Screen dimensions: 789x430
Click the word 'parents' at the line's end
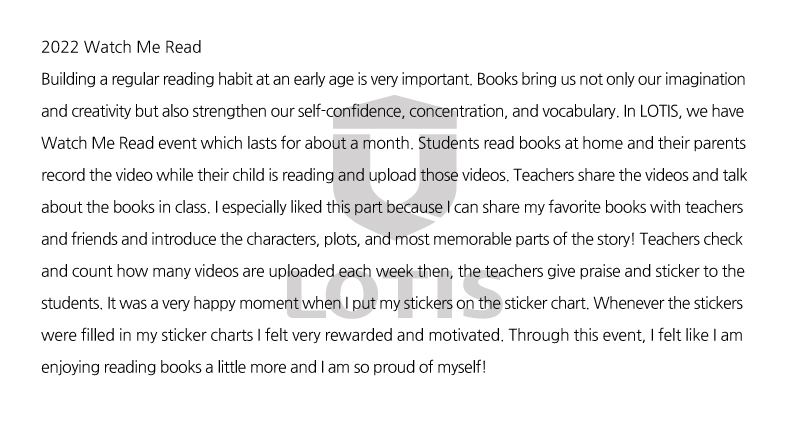click(x=720, y=143)
